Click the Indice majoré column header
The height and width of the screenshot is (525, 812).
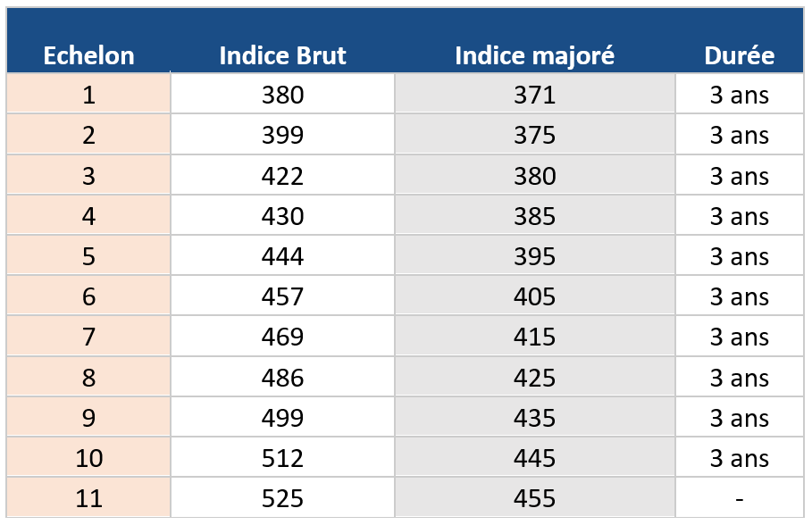click(x=534, y=55)
